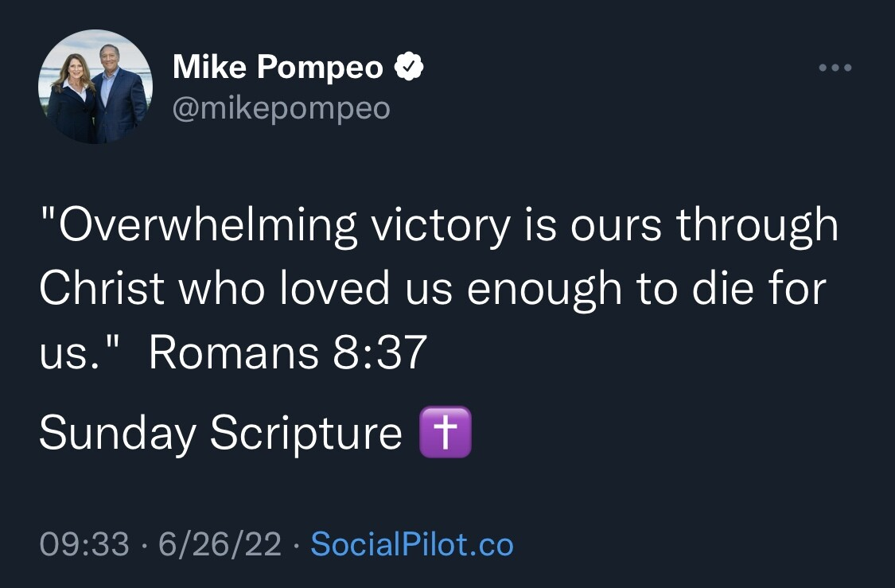Open Mike Pompeo's profile picture
Image resolution: width=895 pixels, height=588 pixels.
point(95,87)
